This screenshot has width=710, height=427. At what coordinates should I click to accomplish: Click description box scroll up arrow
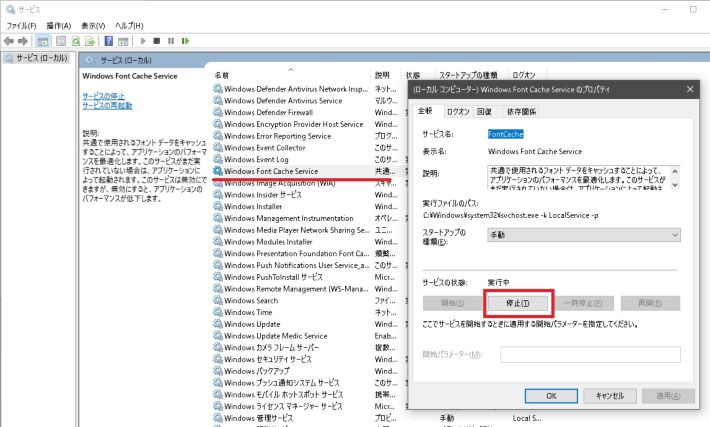pyautogui.click(x=675, y=171)
